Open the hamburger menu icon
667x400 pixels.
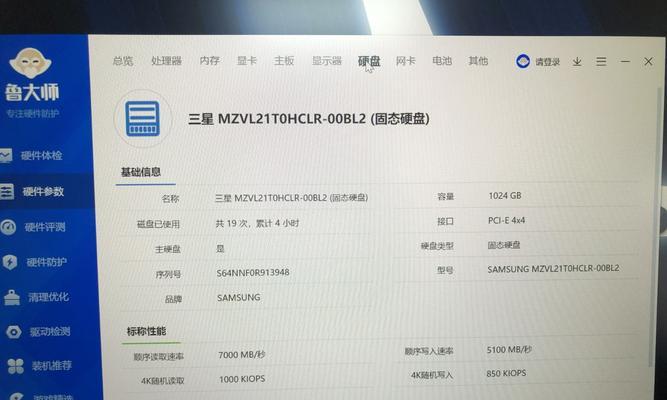point(601,62)
